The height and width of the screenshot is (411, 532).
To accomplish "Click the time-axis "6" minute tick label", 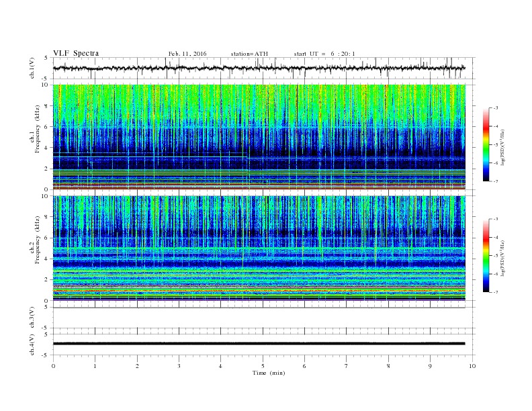I will coord(304,366).
